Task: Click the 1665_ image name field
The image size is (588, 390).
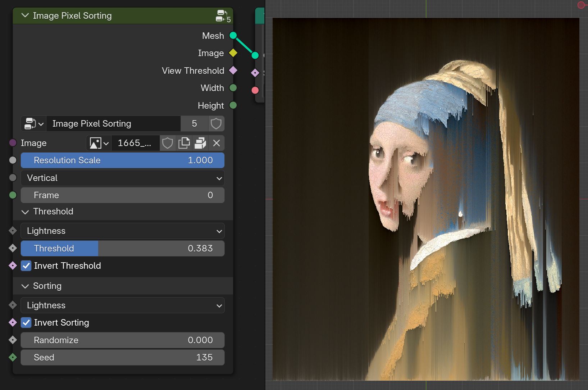Action: tap(135, 143)
